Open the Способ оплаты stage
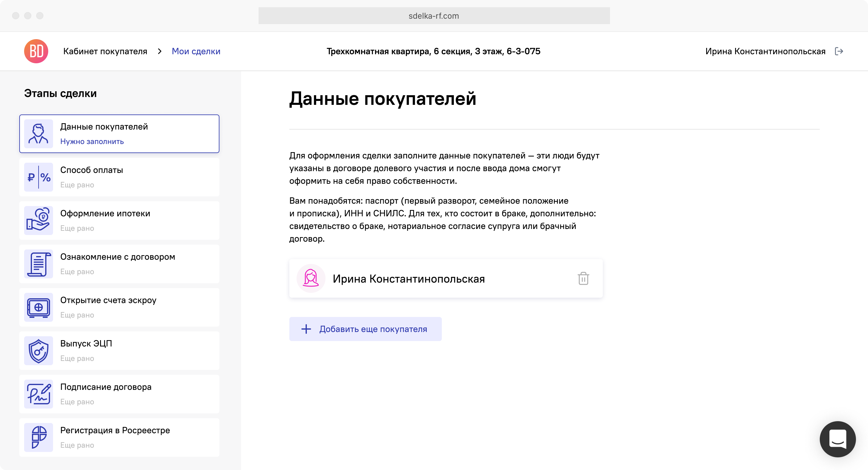Viewport: 868px width, 470px height. pos(119,177)
